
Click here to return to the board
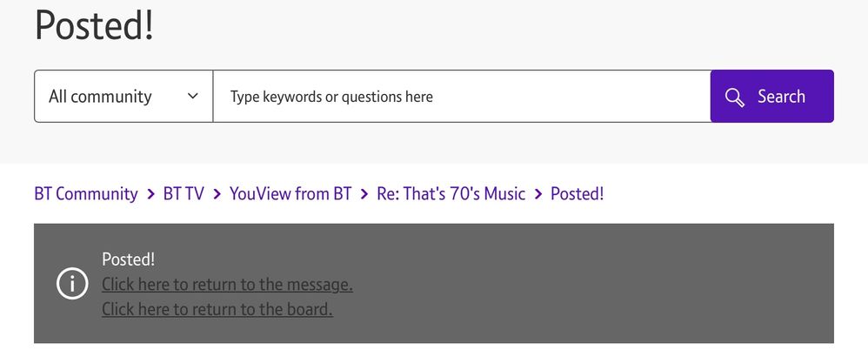(217, 308)
